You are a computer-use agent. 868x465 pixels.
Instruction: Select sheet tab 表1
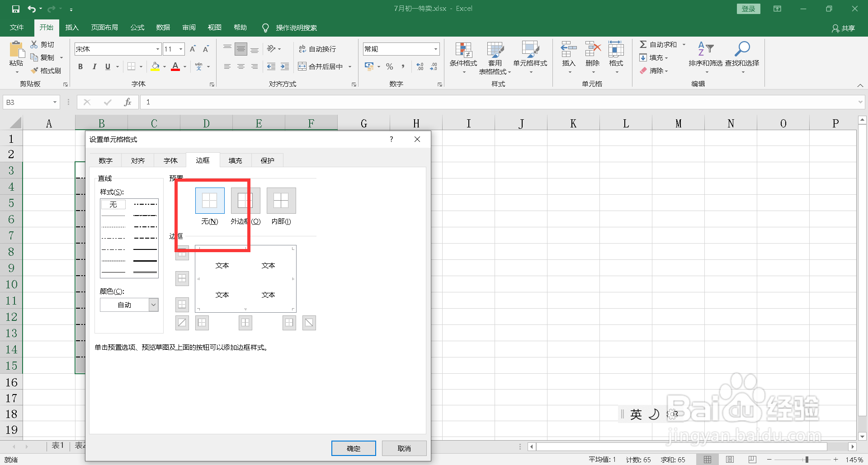(x=58, y=446)
